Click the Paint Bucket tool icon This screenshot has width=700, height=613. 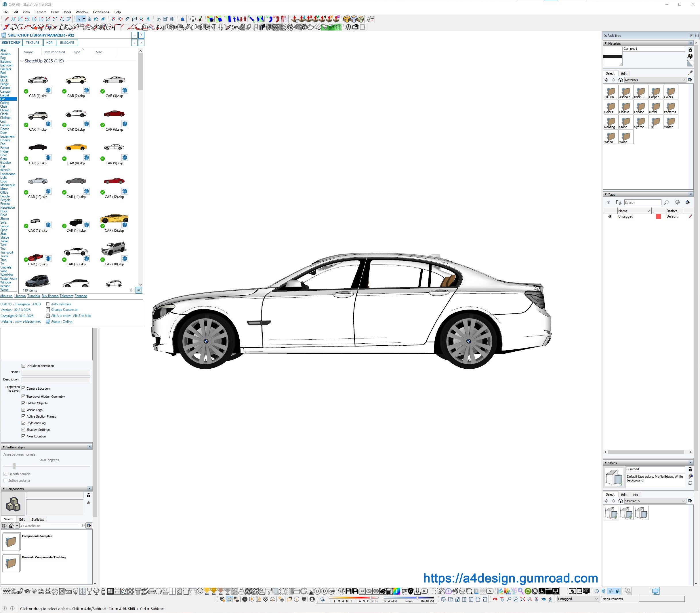(96, 19)
